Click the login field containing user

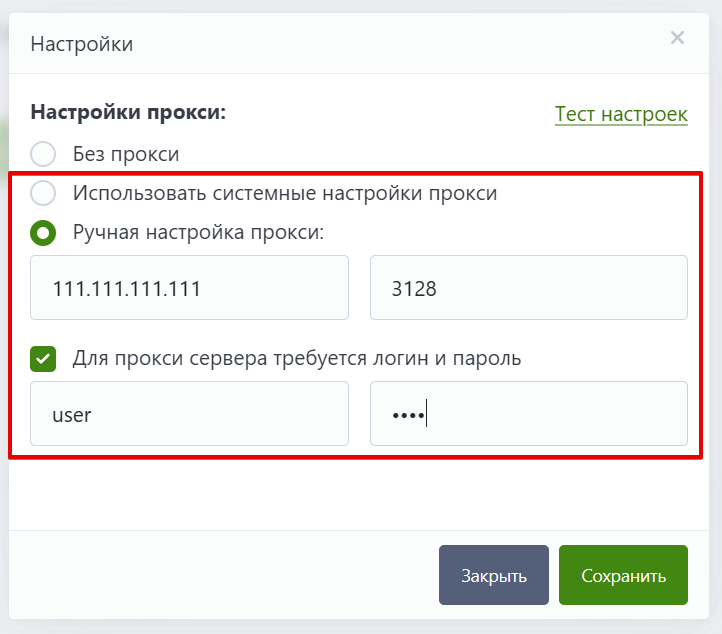[x=189, y=413]
